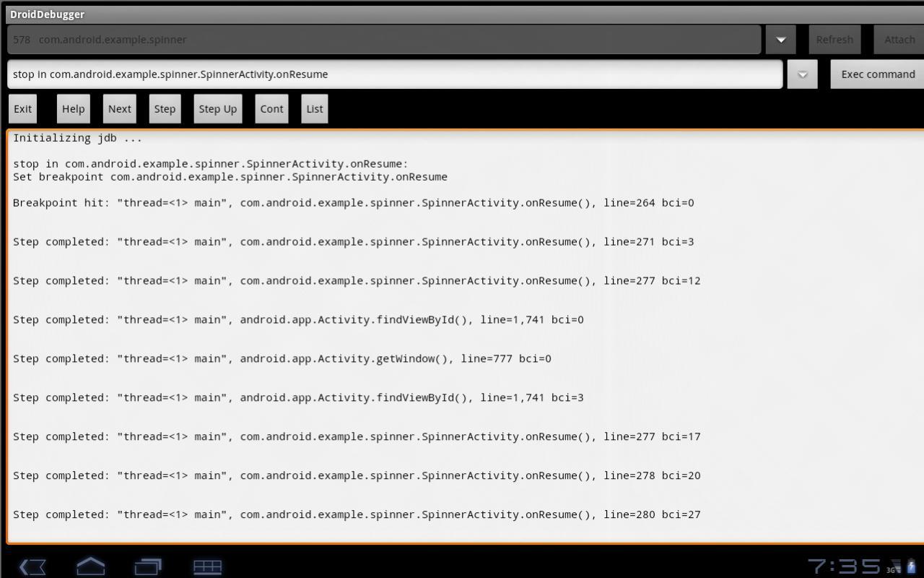Open the Recent Apps icon
Viewport: 924px width, 578px height.
point(149,566)
